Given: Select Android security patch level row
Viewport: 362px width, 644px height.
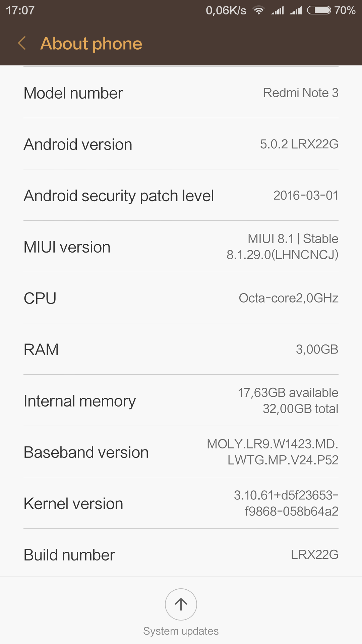Looking at the screenshot, I should point(181,196).
